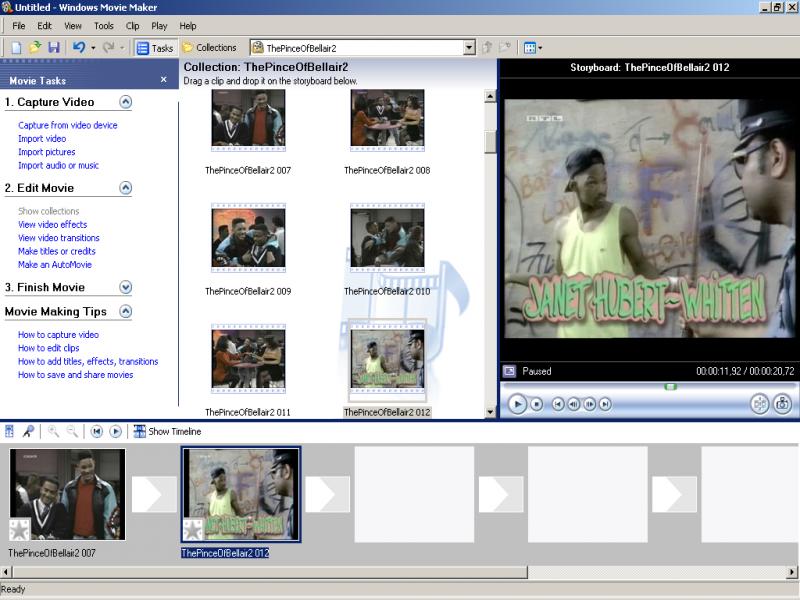Image resolution: width=800 pixels, height=600 pixels.
Task: Create a new project with the toolbar icon
Action: point(16,48)
